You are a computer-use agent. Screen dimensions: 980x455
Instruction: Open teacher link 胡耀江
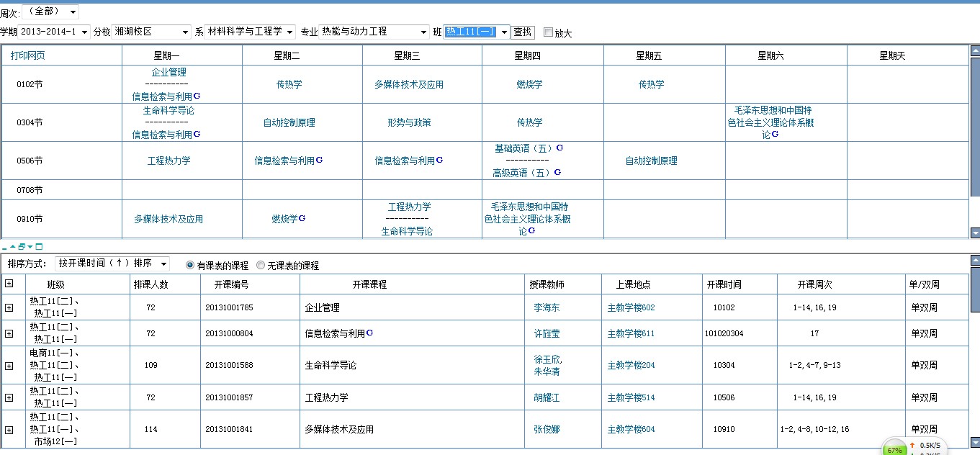[547, 397]
